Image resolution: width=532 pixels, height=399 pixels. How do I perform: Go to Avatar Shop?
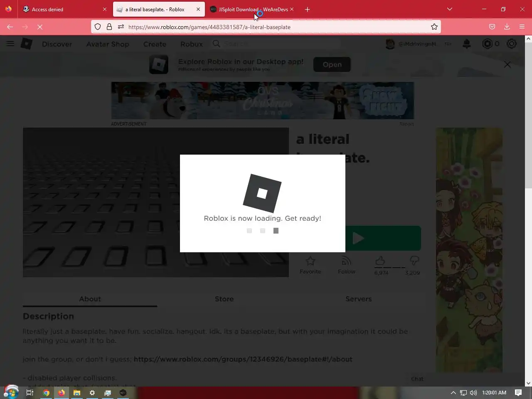pos(108,44)
